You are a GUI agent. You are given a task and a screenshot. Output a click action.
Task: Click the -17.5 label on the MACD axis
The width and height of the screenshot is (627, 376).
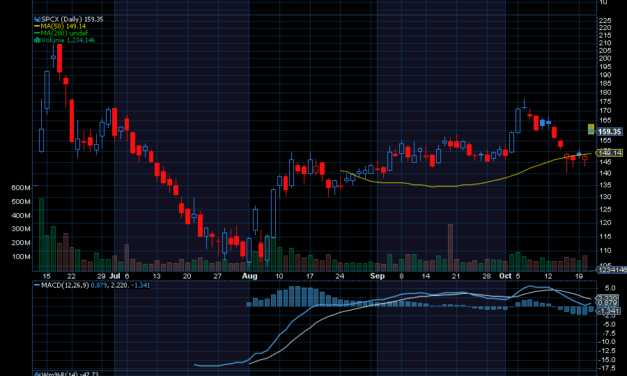coord(607,368)
